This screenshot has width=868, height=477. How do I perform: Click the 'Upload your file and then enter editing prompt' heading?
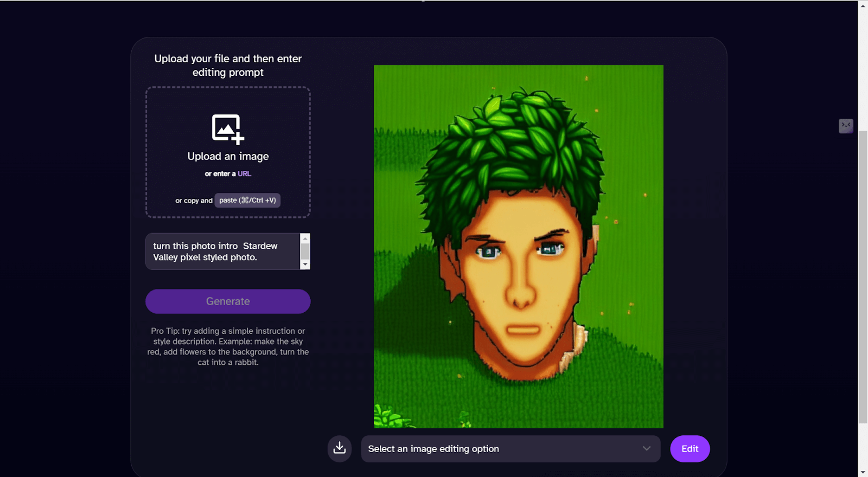pos(228,65)
